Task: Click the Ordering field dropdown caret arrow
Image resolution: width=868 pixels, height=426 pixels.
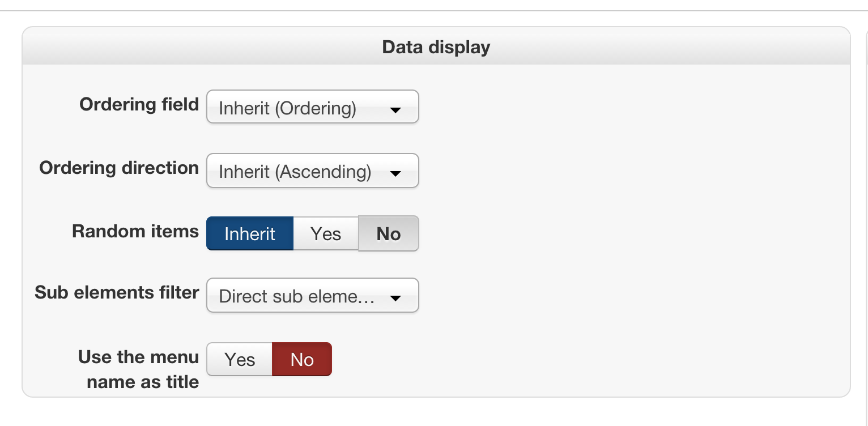Action: pos(395,109)
